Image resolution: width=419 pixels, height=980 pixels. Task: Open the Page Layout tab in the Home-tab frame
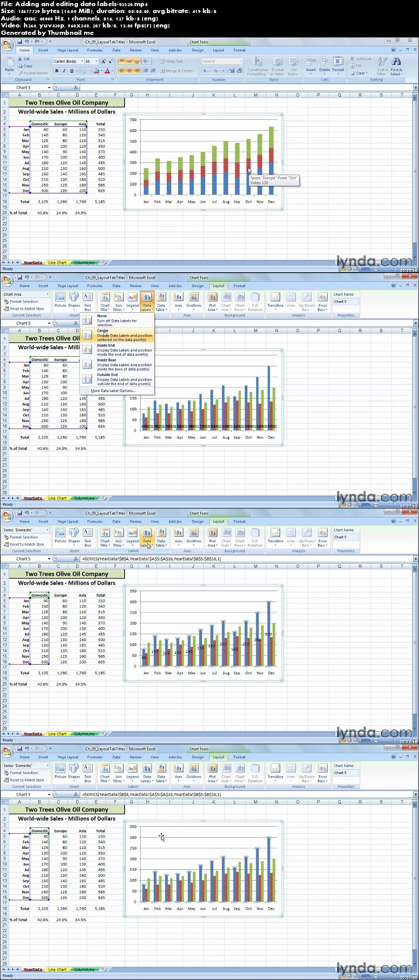[x=68, y=50]
